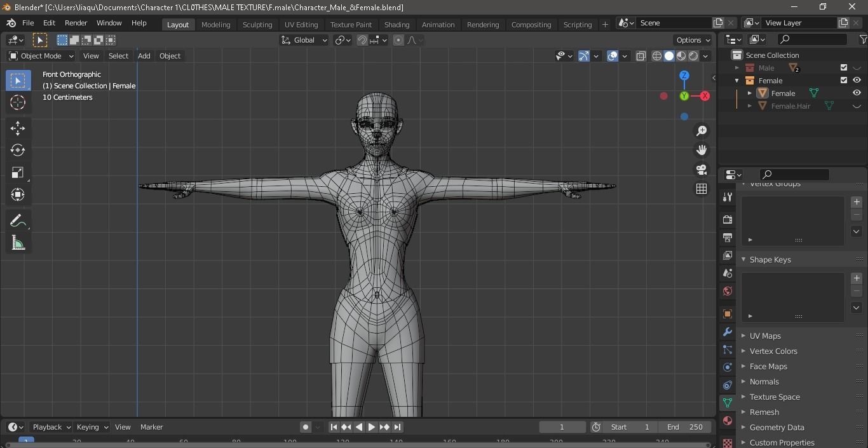Open the shading options dropdown arrow
This screenshot has width=868, height=448.
click(705, 56)
